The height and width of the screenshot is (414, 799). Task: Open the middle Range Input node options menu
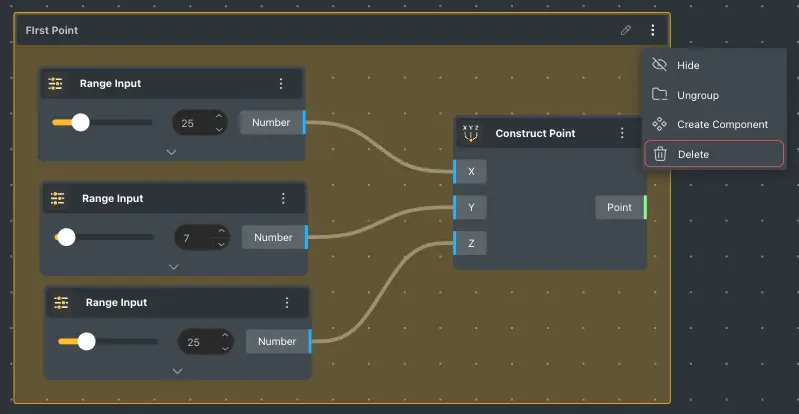click(283, 199)
